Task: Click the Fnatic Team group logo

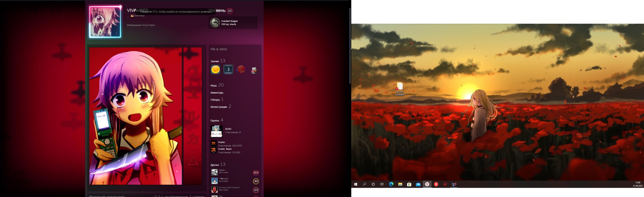Action: tap(213, 150)
